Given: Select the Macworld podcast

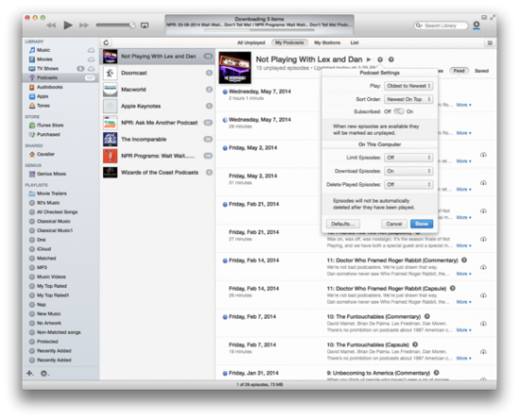Looking at the screenshot, I should 158,90.
